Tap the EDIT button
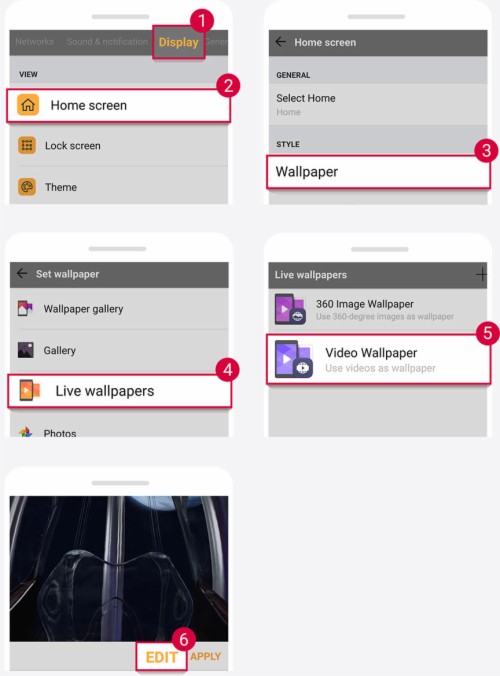This screenshot has height=676, width=500. (x=162, y=657)
